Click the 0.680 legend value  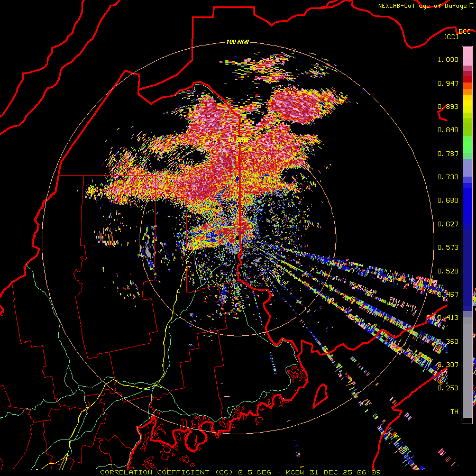tap(448, 200)
